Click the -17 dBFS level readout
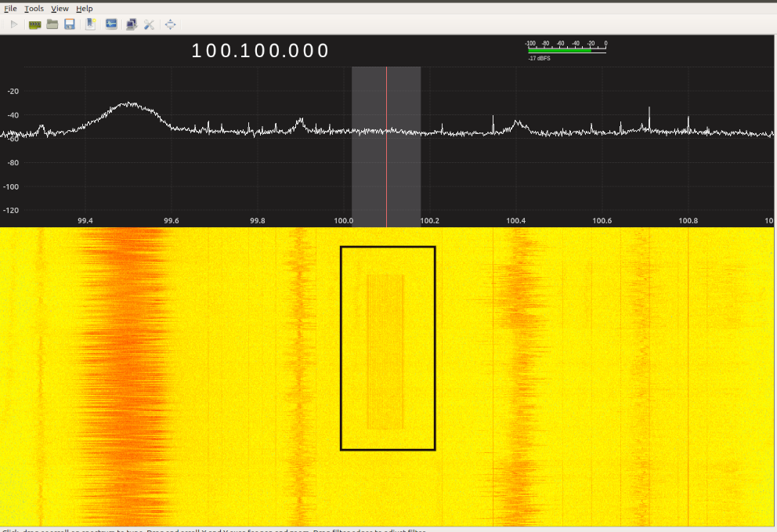 (x=539, y=59)
